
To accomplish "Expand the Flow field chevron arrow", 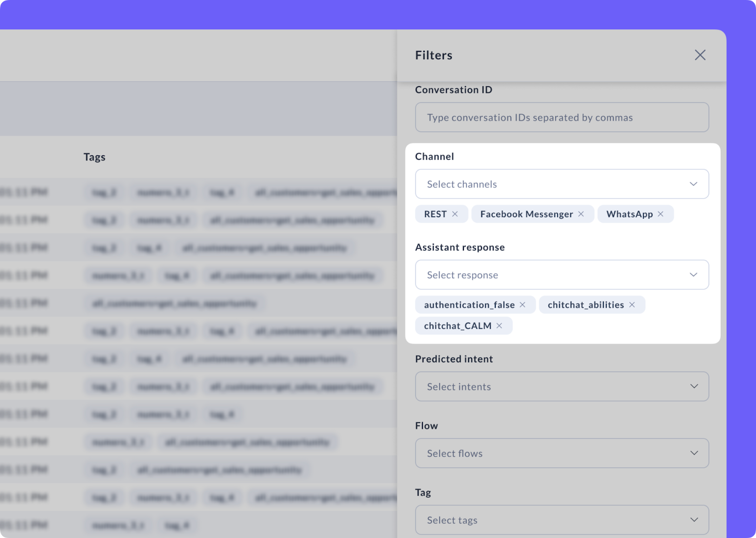I will point(694,453).
